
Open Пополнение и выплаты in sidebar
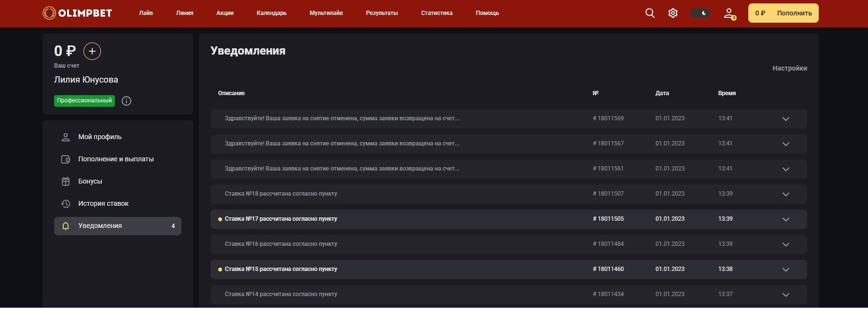point(116,159)
